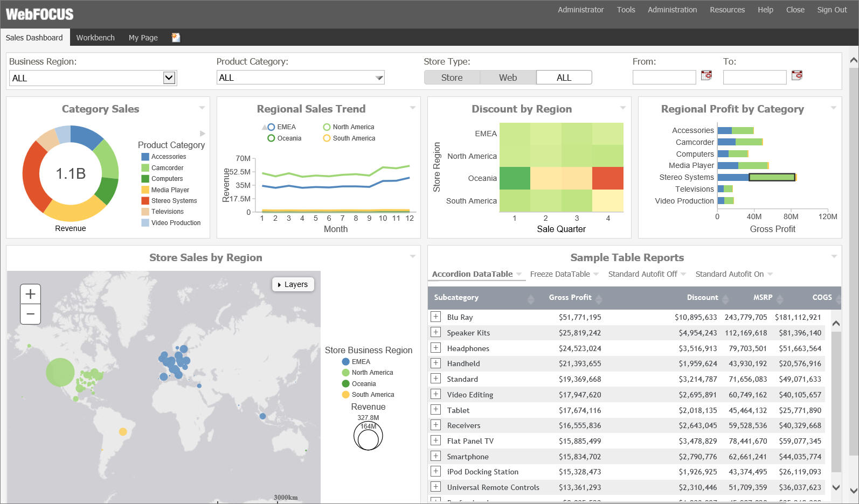The height and width of the screenshot is (504, 859).
Task: Select the Web store type toggle
Action: point(508,78)
